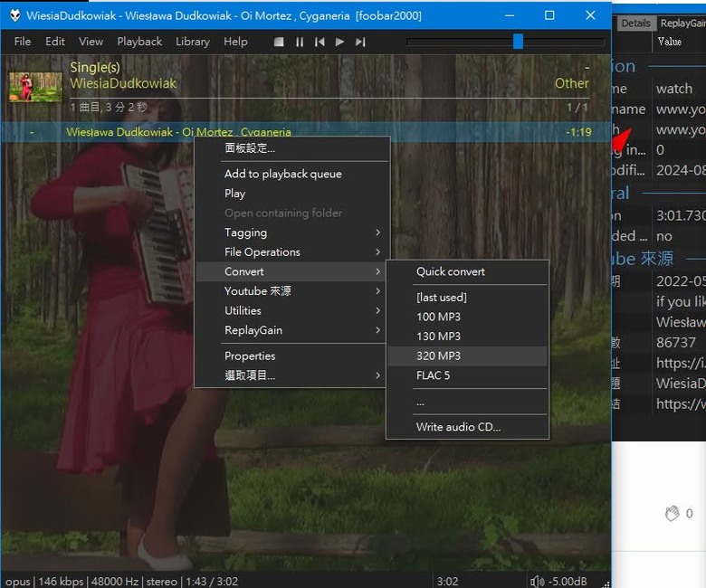Select Write audio CD... option
The width and height of the screenshot is (706, 588).
pyautogui.click(x=467, y=427)
